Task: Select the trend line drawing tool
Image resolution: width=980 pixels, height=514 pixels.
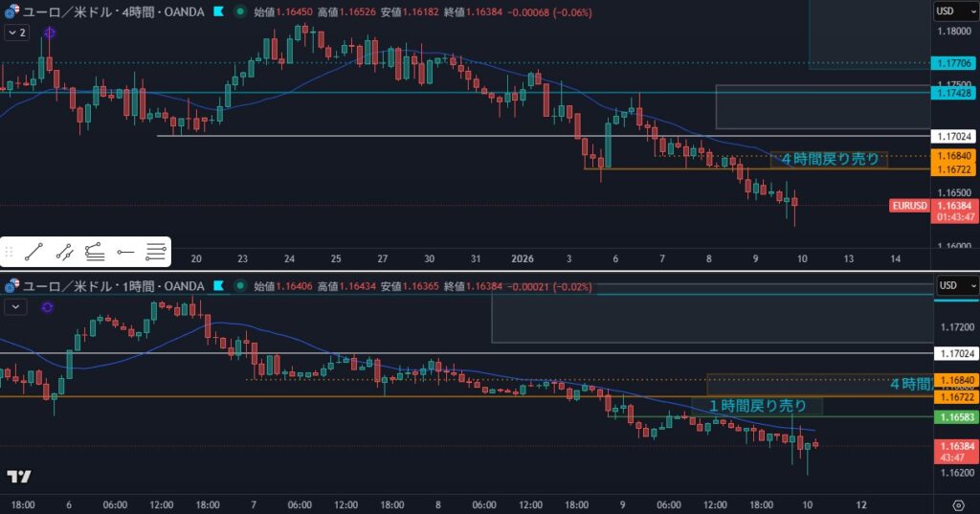Action: click(x=33, y=253)
